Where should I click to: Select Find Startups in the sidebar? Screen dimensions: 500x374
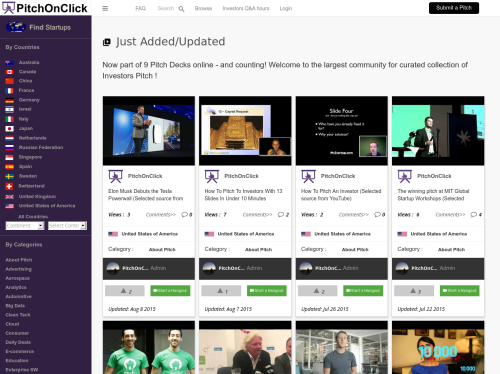click(x=50, y=27)
